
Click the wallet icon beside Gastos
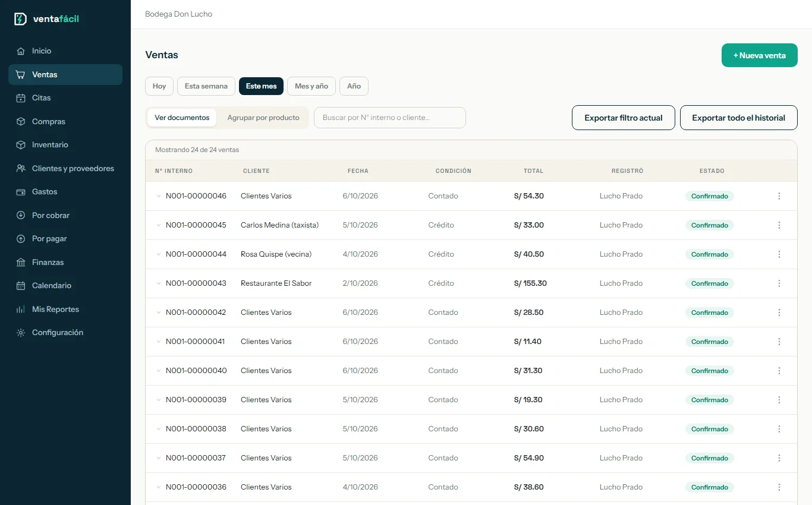tap(21, 192)
